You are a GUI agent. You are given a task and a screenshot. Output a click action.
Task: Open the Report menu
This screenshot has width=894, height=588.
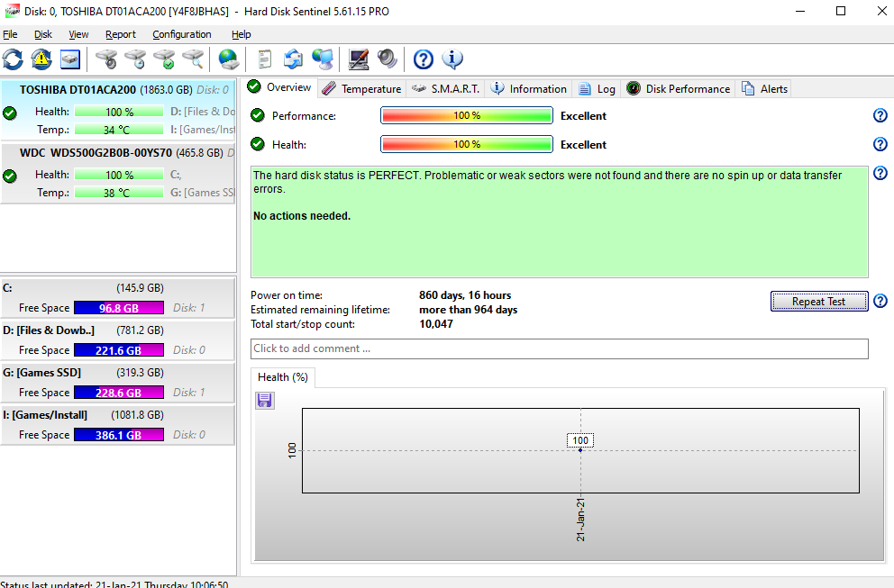[121, 34]
